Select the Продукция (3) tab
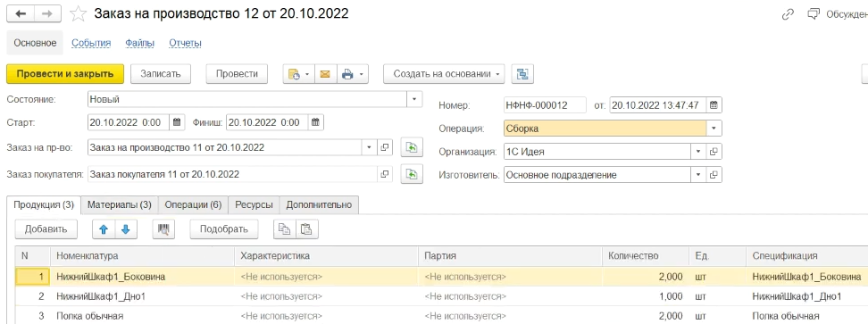Viewport: 868px width, 324px height. coord(44,204)
